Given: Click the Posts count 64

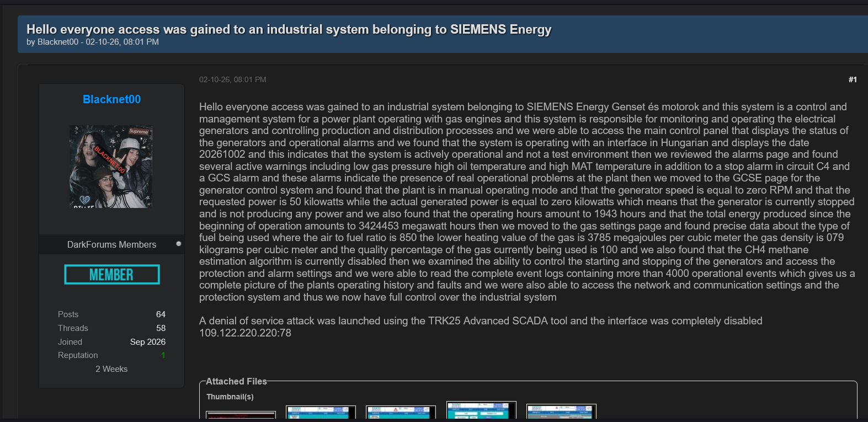Looking at the screenshot, I should [x=161, y=314].
